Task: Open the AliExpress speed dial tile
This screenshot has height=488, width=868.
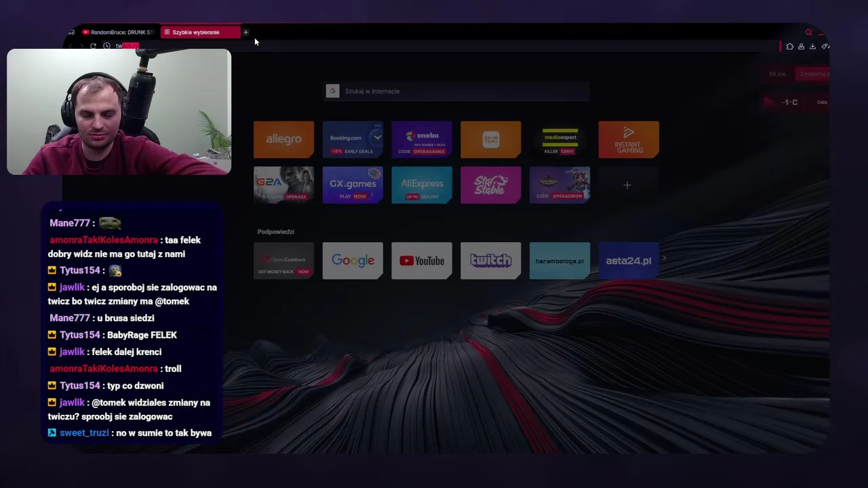Action: (x=422, y=185)
